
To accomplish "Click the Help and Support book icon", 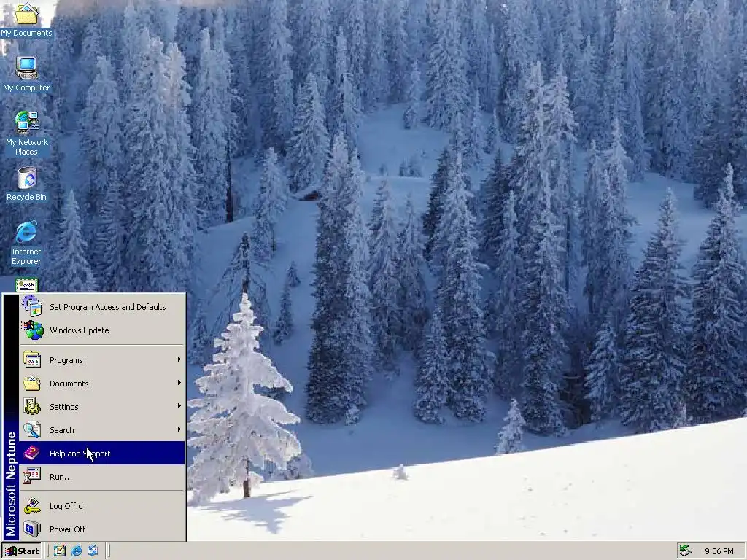I will (32, 453).
